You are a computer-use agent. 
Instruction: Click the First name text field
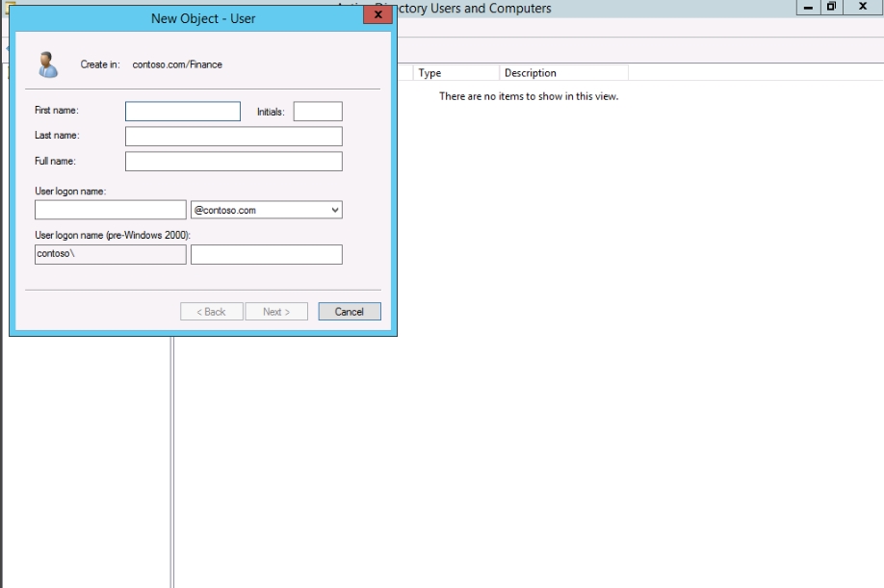pyautogui.click(x=183, y=112)
